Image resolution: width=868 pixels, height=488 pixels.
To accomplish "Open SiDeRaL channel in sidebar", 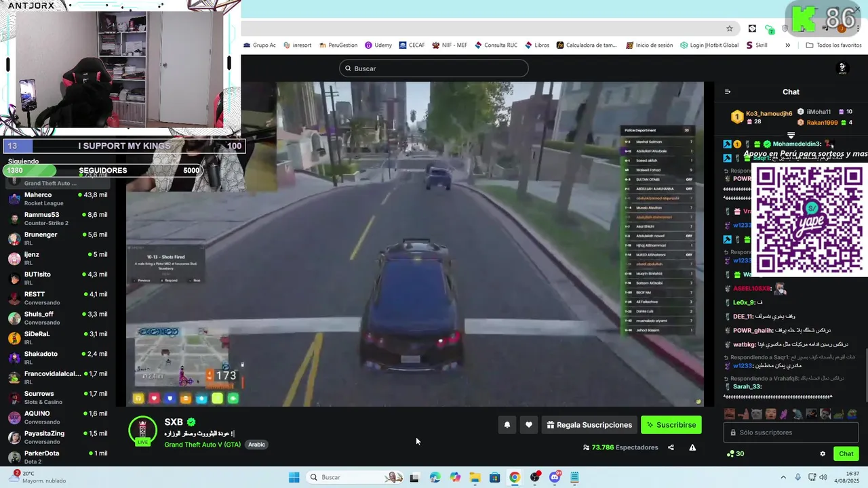I will [x=58, y=338].
